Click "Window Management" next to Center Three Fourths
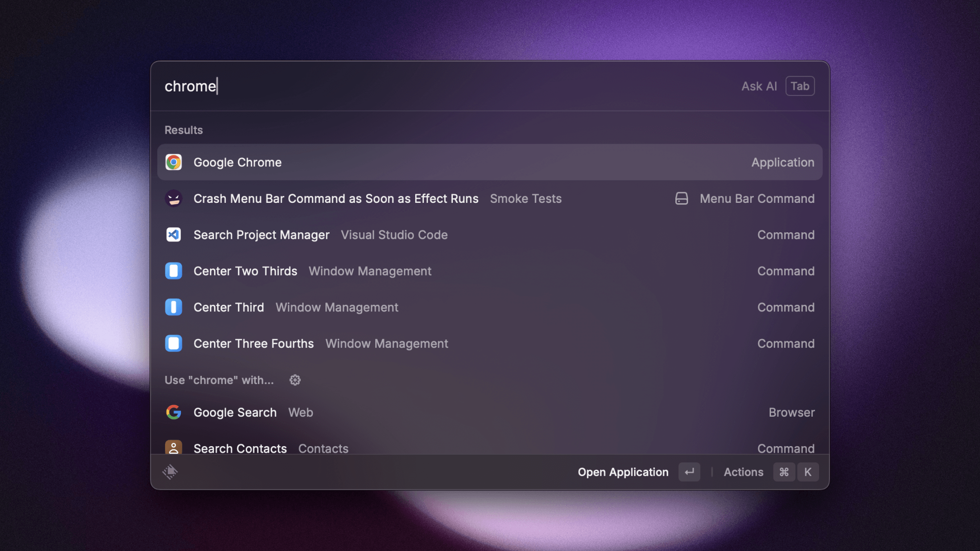Screen dimensions: 980x551 pyautogui.click(x=387, y=344)
